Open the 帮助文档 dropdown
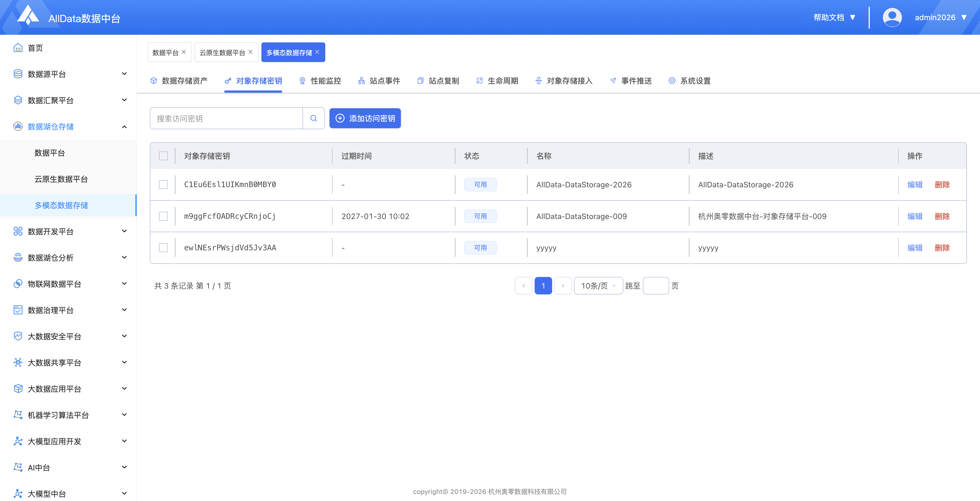 (x=834, y=17)
